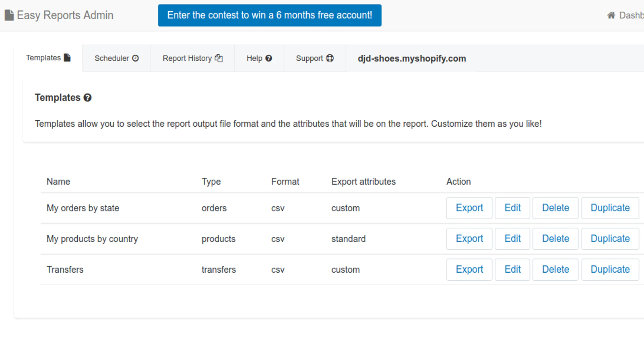The image size is (644, 362).
Task: Click the Templates tab file icon
Action: [x=67, y=58]
